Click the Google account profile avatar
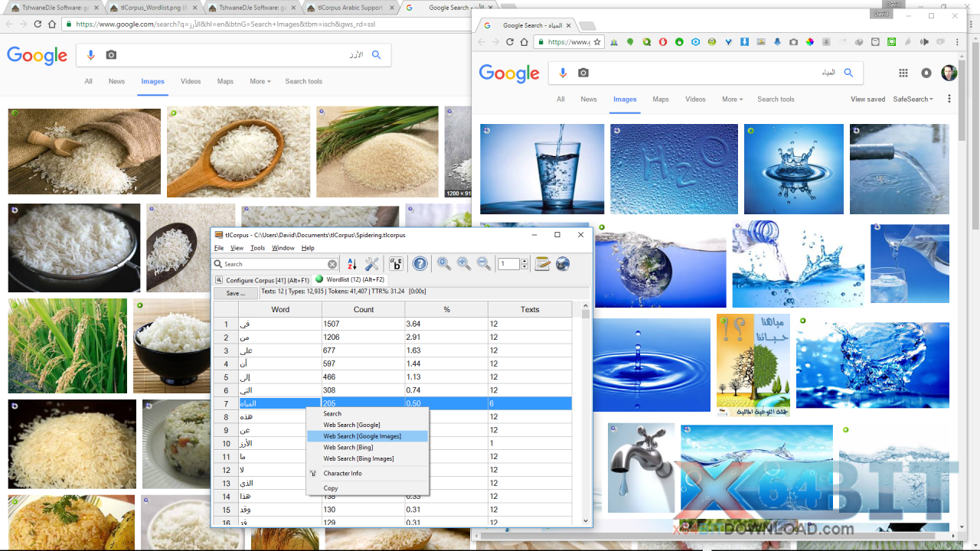980x551 pixels. [x=949, y=73]
